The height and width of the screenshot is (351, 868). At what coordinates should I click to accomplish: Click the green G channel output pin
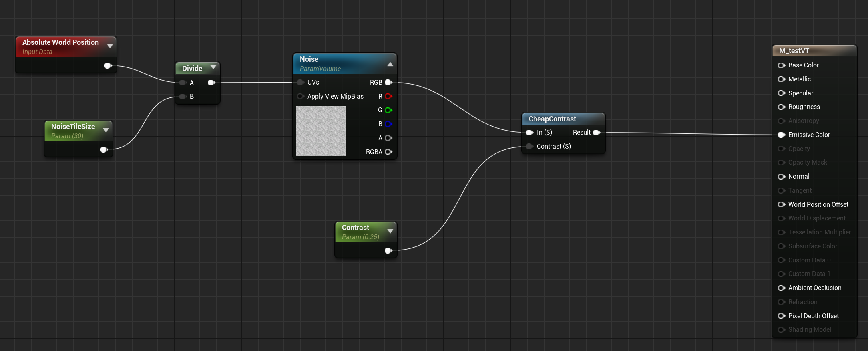pos(388,110)
